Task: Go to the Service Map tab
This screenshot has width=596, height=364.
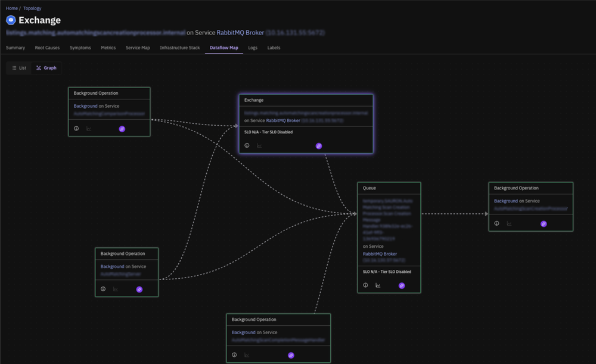Action: tap(138, 48)
